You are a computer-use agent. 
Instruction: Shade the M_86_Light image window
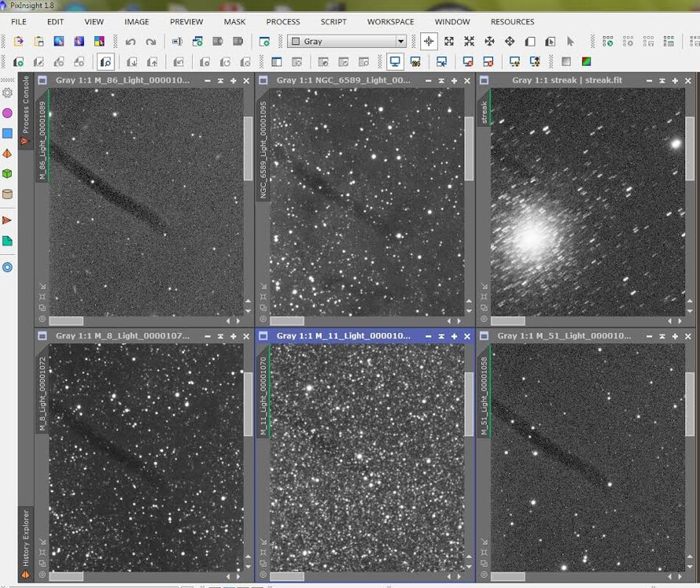point(221,81)
